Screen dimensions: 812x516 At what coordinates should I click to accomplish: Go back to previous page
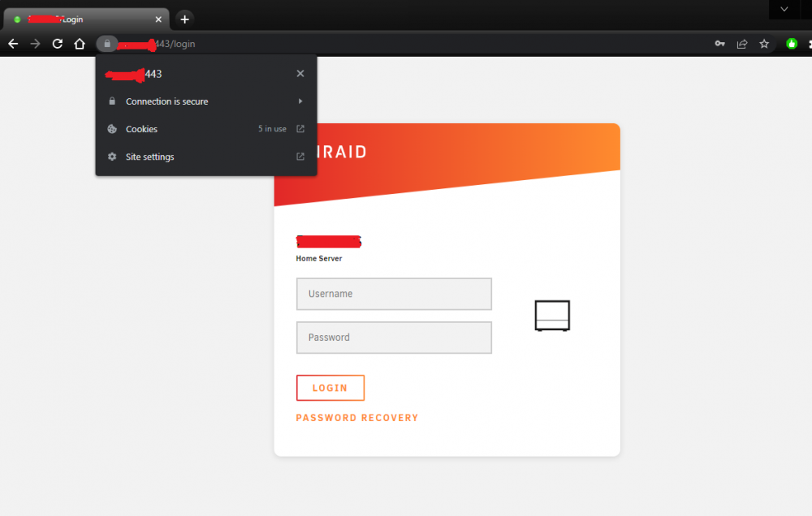coord(13,44)
